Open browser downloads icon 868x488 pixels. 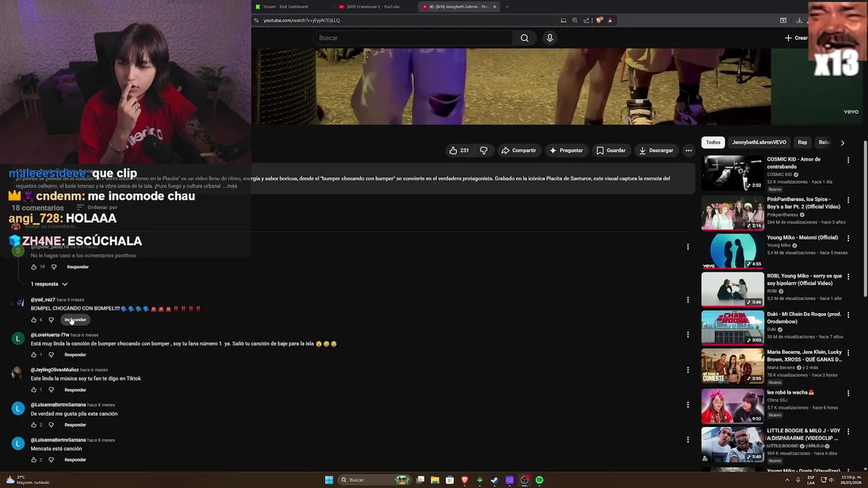[x=800, y=20]
